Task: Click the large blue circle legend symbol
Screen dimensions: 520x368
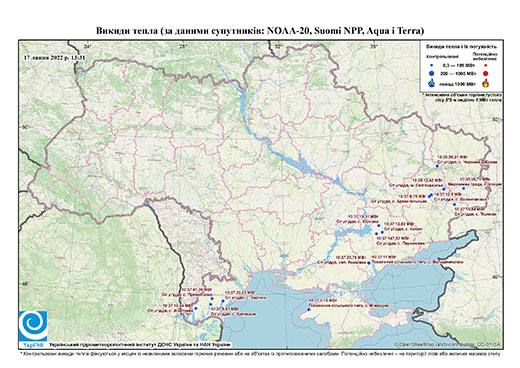Action: 432,74
